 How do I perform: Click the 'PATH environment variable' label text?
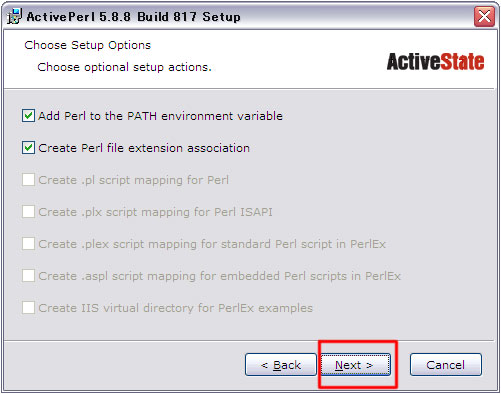(205, 116)
